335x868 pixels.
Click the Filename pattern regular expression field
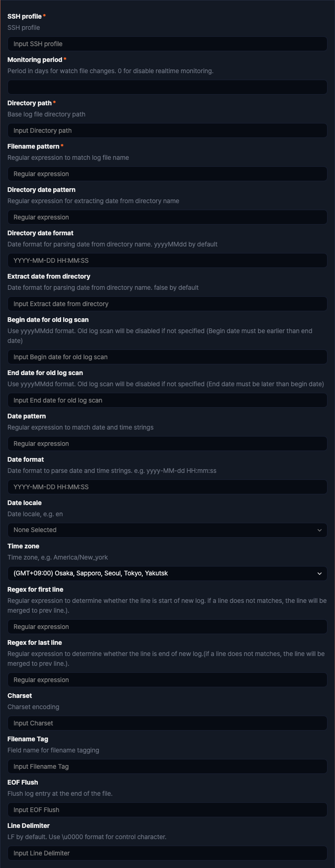167,174
